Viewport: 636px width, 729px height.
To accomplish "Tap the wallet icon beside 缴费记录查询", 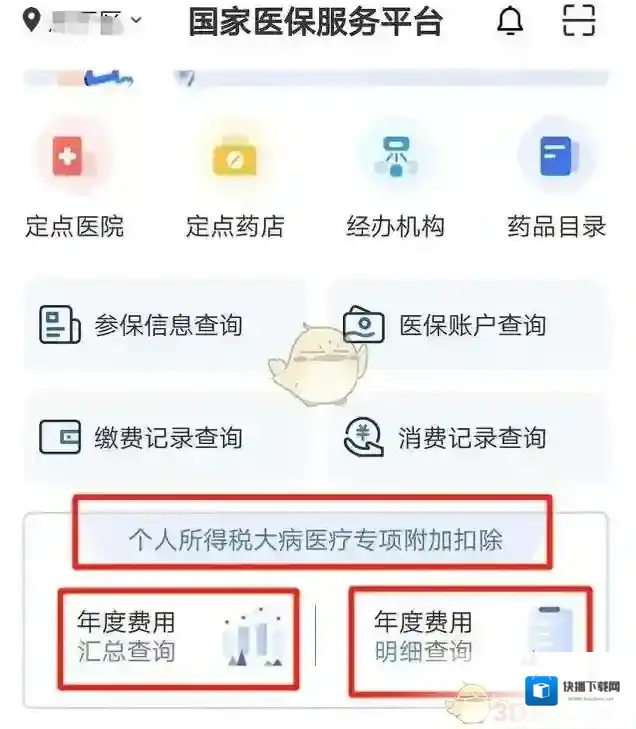I will point(60,437).
